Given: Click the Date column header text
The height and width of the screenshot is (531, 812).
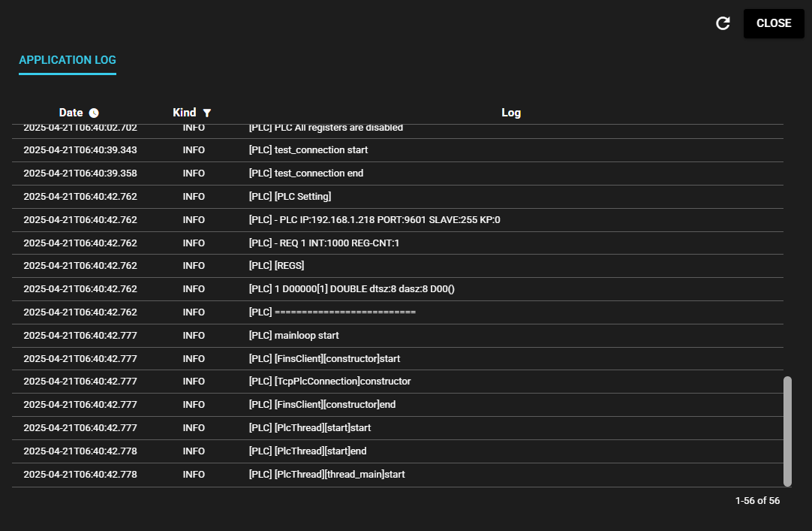Looking at the screenshot, I should [x=71, y=113].
